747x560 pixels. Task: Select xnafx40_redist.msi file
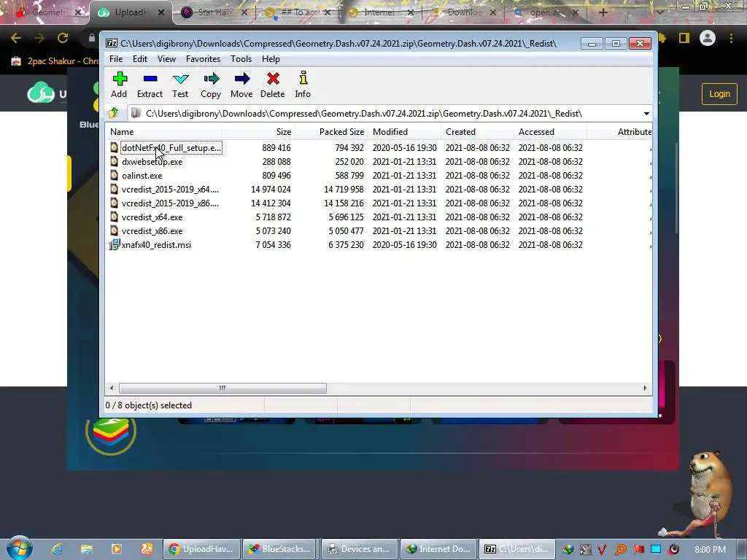(x=156, y=245)
